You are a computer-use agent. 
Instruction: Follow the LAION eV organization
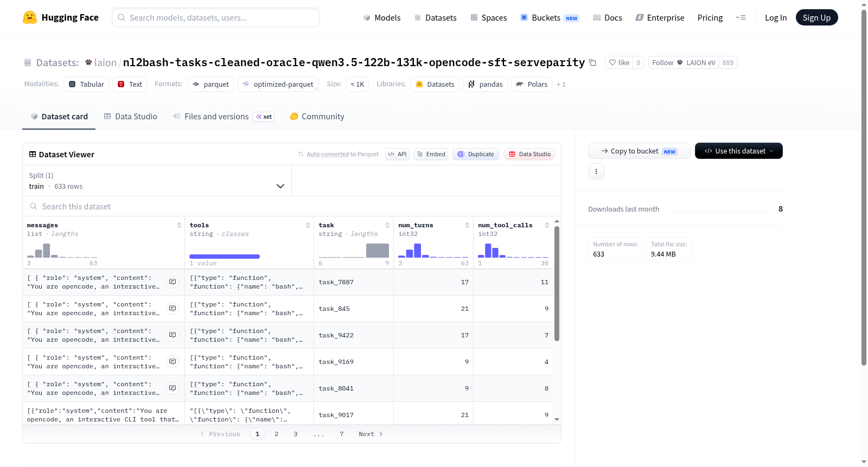(x=684, y=62)
